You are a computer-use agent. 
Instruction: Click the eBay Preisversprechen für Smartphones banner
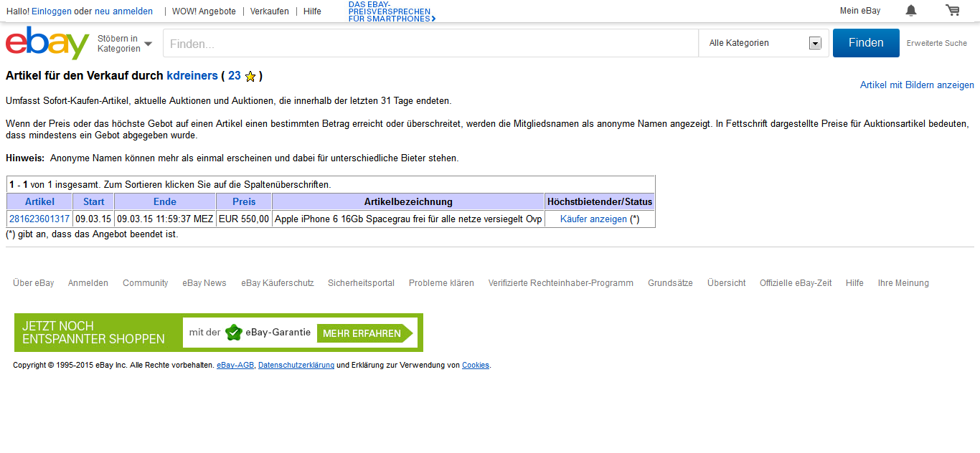[392, 11]
